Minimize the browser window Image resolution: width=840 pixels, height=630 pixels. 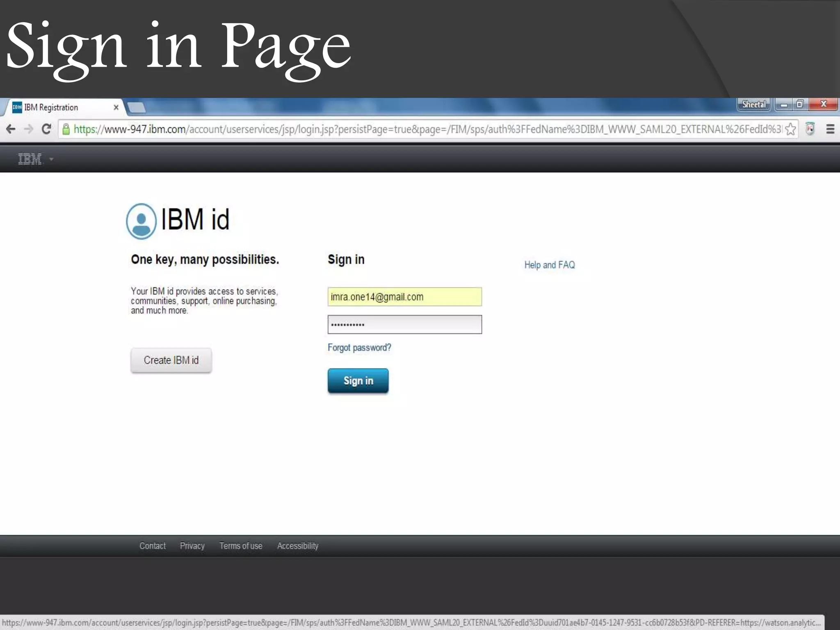click(x=784, y=105)
